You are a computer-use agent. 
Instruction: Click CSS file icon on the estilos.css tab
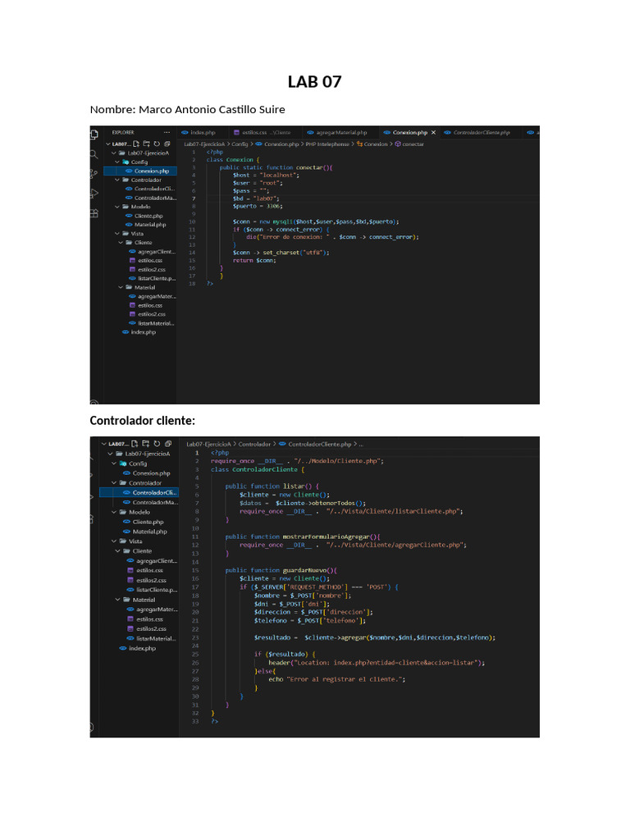point(237,132)
